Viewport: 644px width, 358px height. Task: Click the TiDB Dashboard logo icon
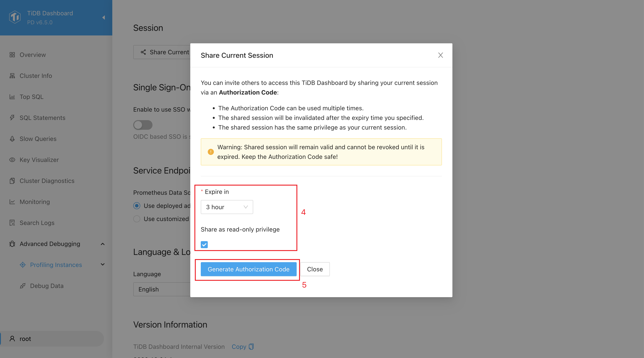tap(15, 17)
